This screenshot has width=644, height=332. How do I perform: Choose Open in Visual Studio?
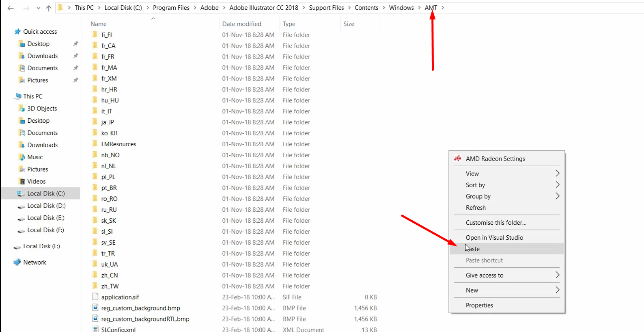[507, 238]
